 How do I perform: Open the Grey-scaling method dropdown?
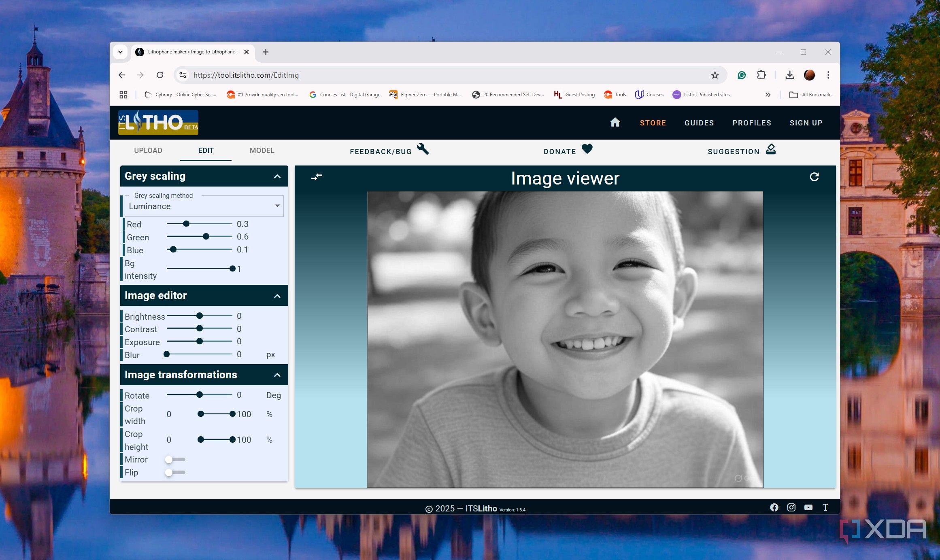coord(204,206)
